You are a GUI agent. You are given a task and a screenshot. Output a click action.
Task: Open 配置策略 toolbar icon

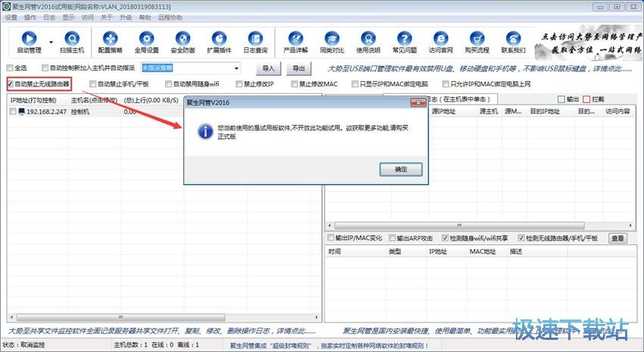pos(110,39)
